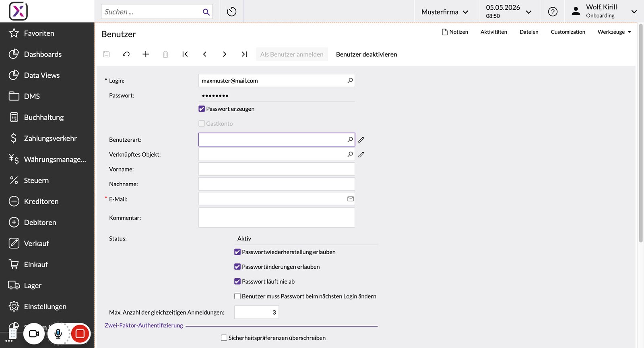Uncheck Passwort erzeugen checkbox
The image size is (644, 348).
[x=202, y=109]
